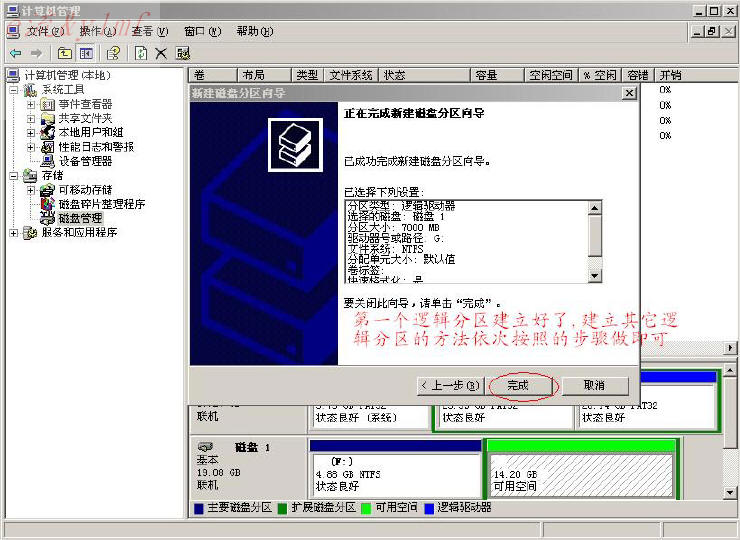Select 磁盘碎片整理程序 in the tree
Viewport: 740px width, 540px height.
tap(101, 204)
